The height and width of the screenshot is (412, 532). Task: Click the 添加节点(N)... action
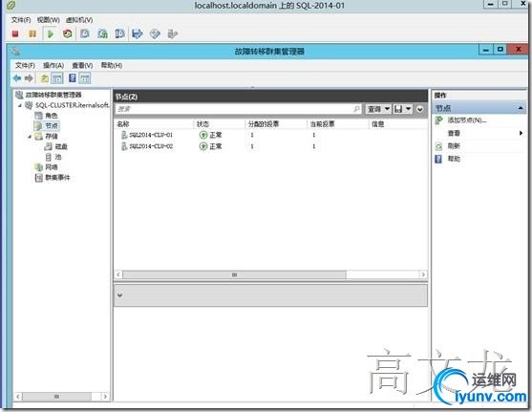pyautogui.click(x=467, y=119)
